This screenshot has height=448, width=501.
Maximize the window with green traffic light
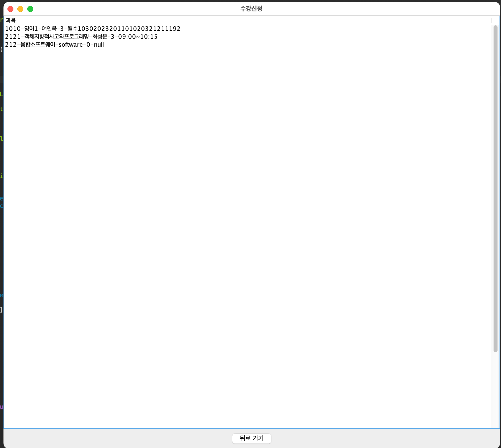coord(31,9)
